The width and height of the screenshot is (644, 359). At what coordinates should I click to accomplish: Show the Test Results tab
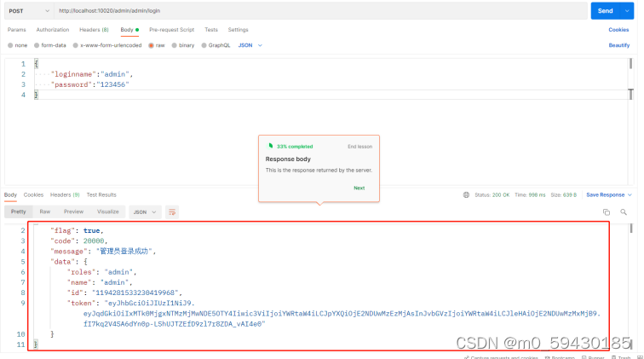tap(101, 195)
